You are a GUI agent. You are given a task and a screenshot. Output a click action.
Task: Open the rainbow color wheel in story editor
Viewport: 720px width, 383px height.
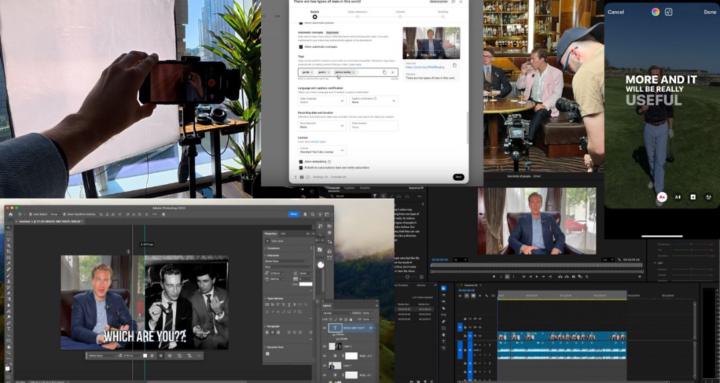655,12
